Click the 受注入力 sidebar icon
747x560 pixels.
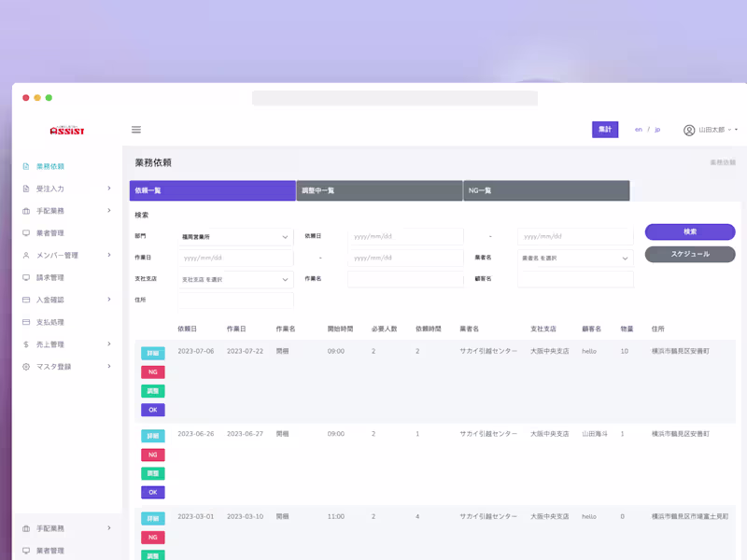pos(26,189)
